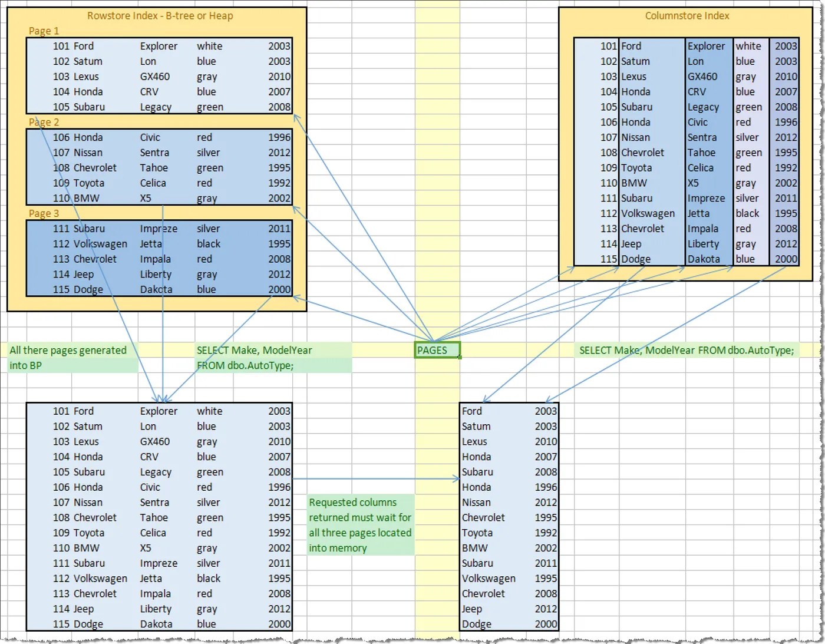
Task: Select the selected 'PAGES' cell
Action: [x=437, y=350]
